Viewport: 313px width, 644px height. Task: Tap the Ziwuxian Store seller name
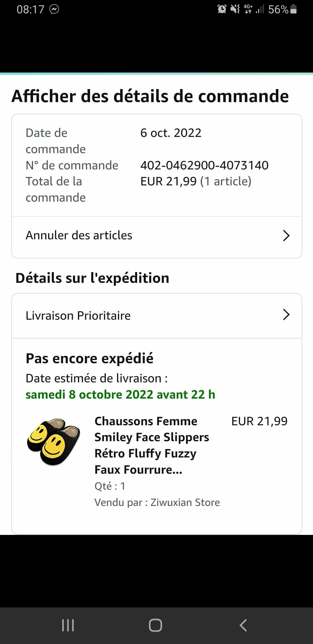[x=185, y=502]
